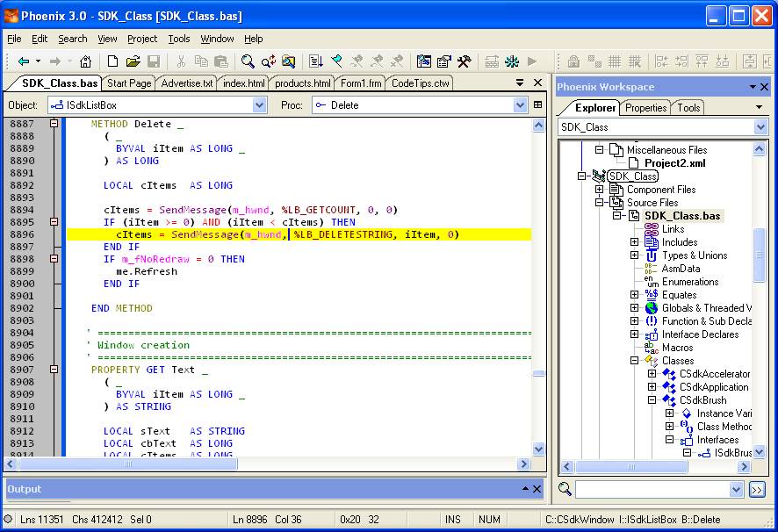Toggle INS insert mode in status bar
Image resolution: width=778 pixels, height=532 pixels.
pos(452,520)
